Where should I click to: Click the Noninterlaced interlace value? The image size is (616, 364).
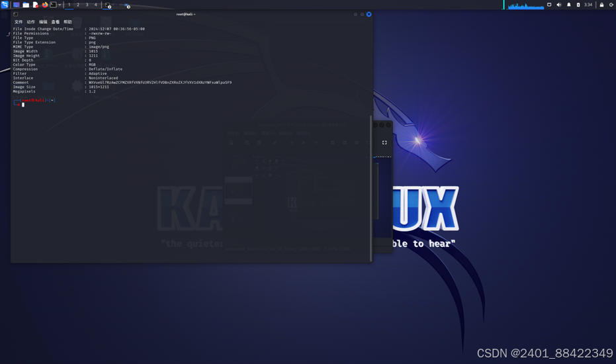click(x=103, y=78)
